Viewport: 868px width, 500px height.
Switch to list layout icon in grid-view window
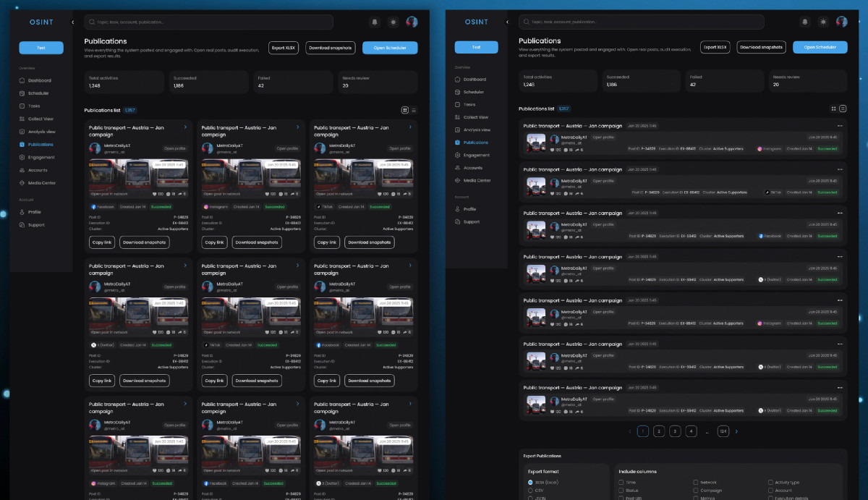point(414,111)
